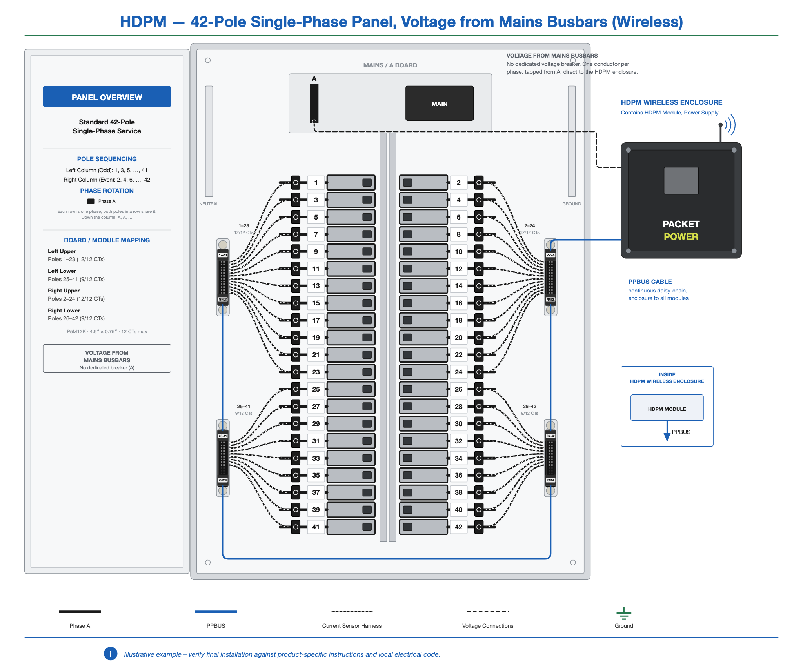Click the MAIN breaker block
This screenshot has width=803, height=672.
click(439, 104)
